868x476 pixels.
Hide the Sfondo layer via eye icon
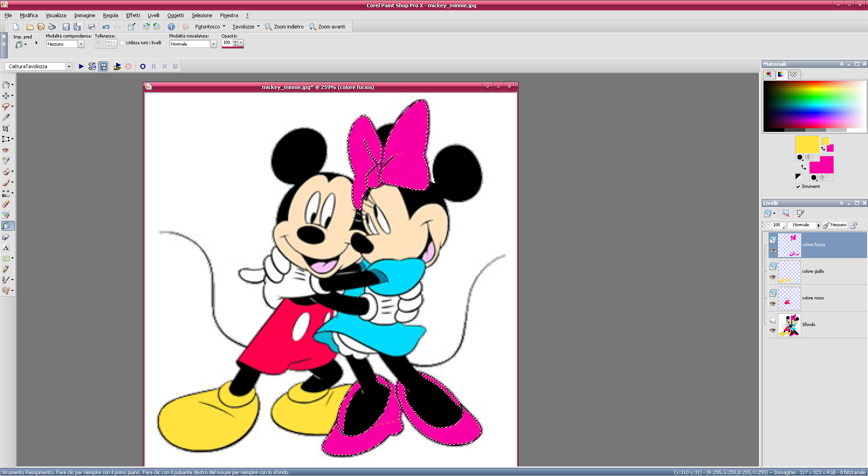[773, 331]
